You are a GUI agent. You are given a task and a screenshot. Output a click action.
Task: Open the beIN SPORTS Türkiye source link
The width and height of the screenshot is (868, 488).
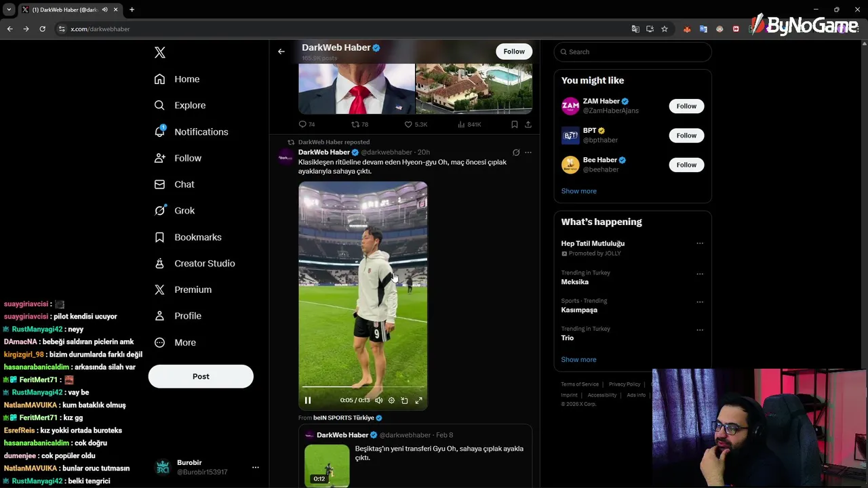pos(348,418)
